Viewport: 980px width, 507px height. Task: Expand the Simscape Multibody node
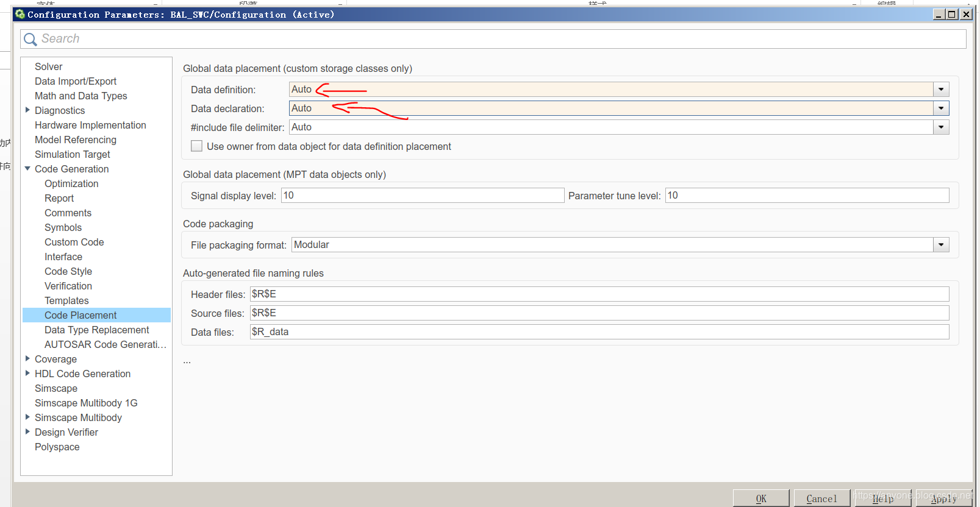tap(27, 417)
